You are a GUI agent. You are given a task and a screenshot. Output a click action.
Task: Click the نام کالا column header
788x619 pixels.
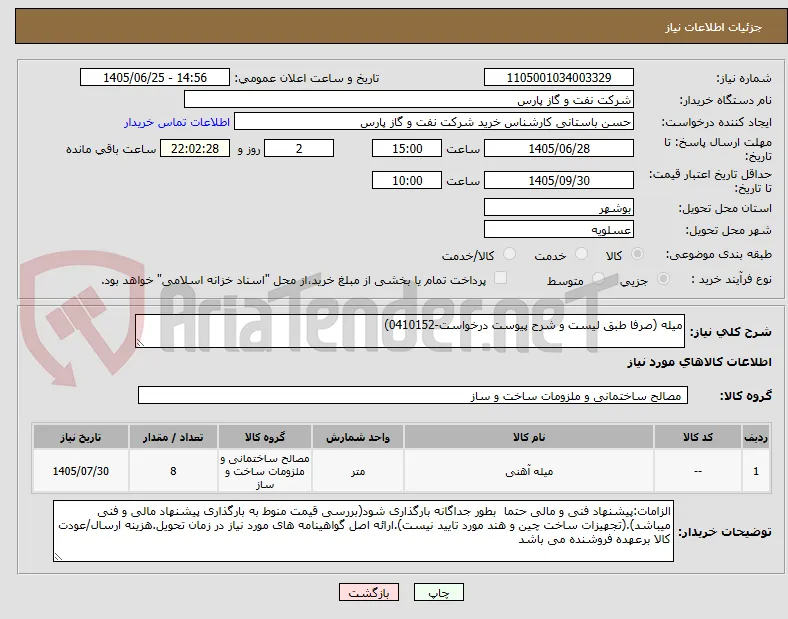529,437
